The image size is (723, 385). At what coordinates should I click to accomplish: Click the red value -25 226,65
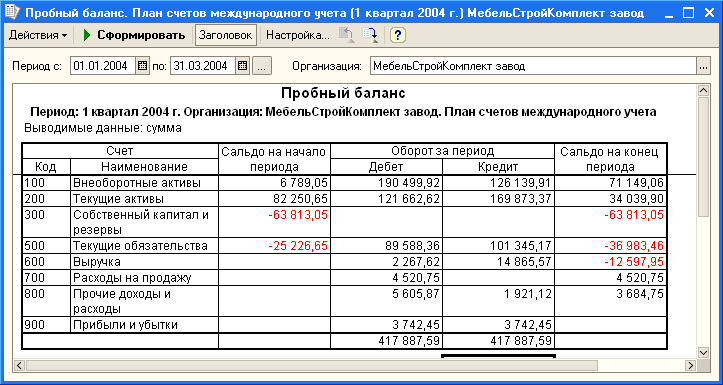pos(298,246)
